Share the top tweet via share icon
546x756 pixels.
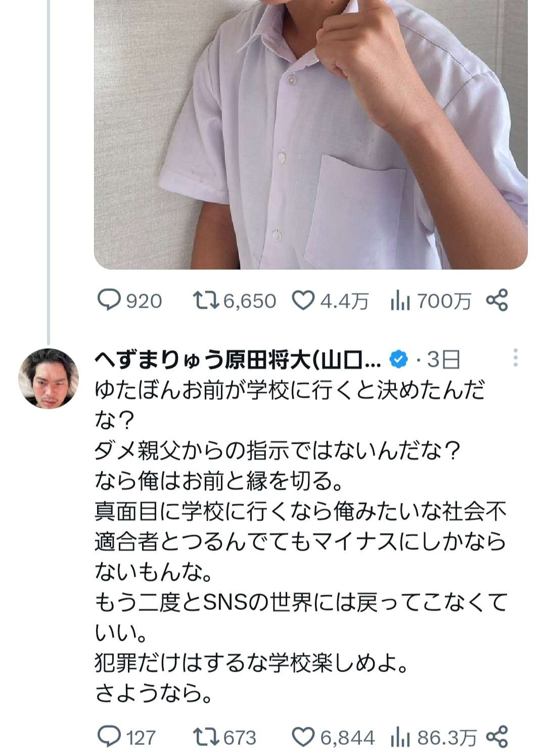[x=496, y=301]
